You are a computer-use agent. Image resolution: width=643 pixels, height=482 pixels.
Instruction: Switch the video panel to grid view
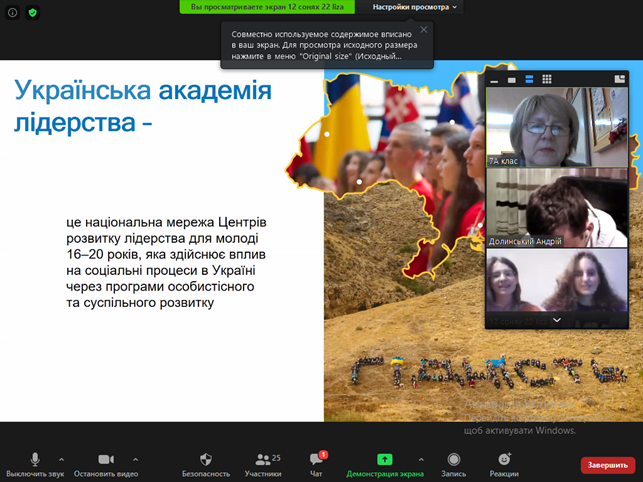(x=547, y=79)
